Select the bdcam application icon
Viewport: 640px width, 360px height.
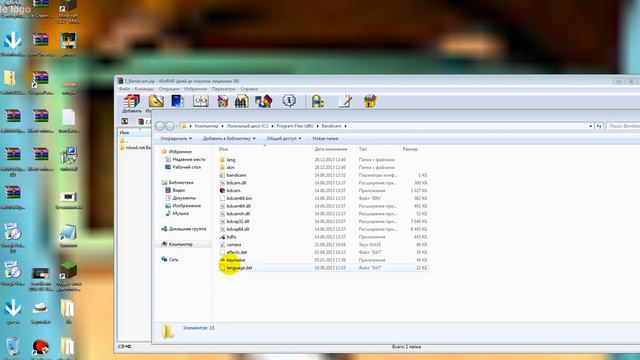click(x=222, y=191)
